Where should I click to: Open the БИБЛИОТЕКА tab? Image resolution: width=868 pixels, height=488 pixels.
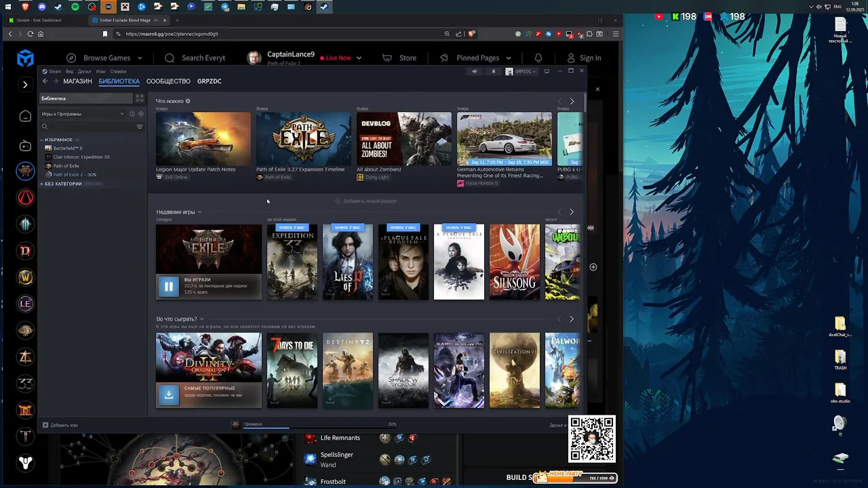tap(119, 81)
